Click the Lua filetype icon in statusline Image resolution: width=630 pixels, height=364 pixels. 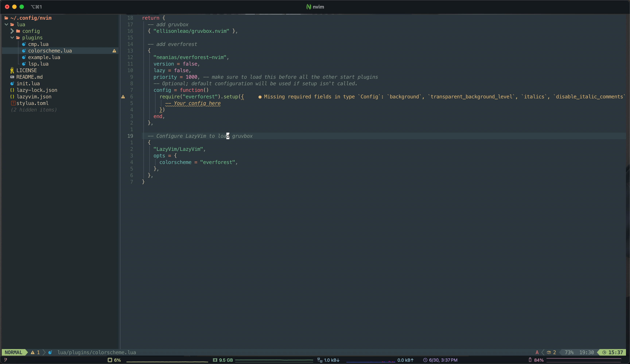point(50,352)
